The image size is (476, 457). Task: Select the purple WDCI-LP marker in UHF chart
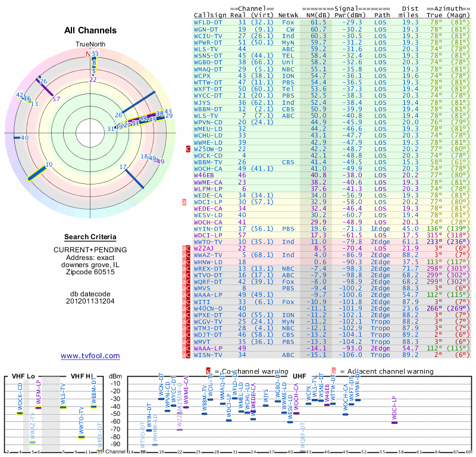click(394, 422)
